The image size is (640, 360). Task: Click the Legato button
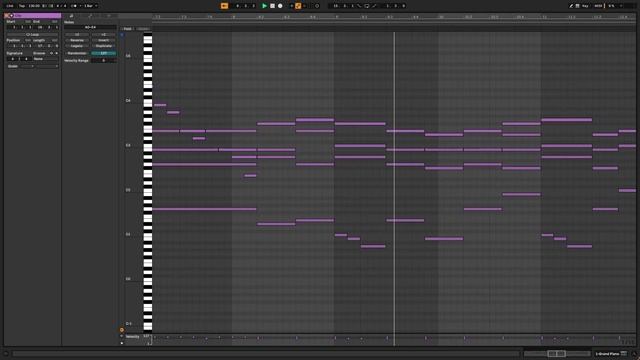click(x=77, y=46)
